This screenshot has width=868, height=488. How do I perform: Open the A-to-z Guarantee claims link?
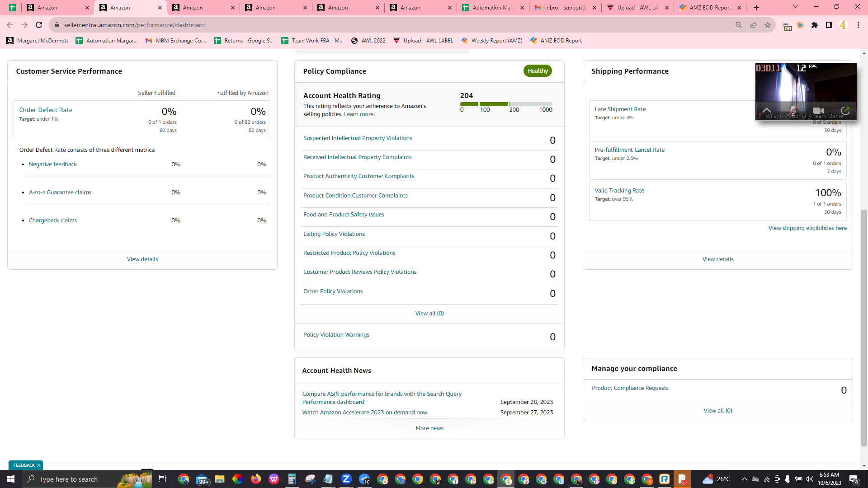coord(60,192)
